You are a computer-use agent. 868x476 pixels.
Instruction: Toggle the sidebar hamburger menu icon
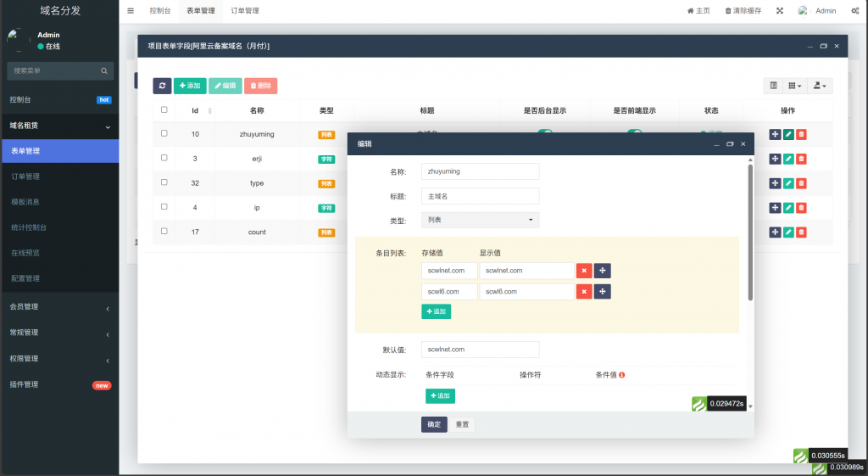[x=130, y=10]
